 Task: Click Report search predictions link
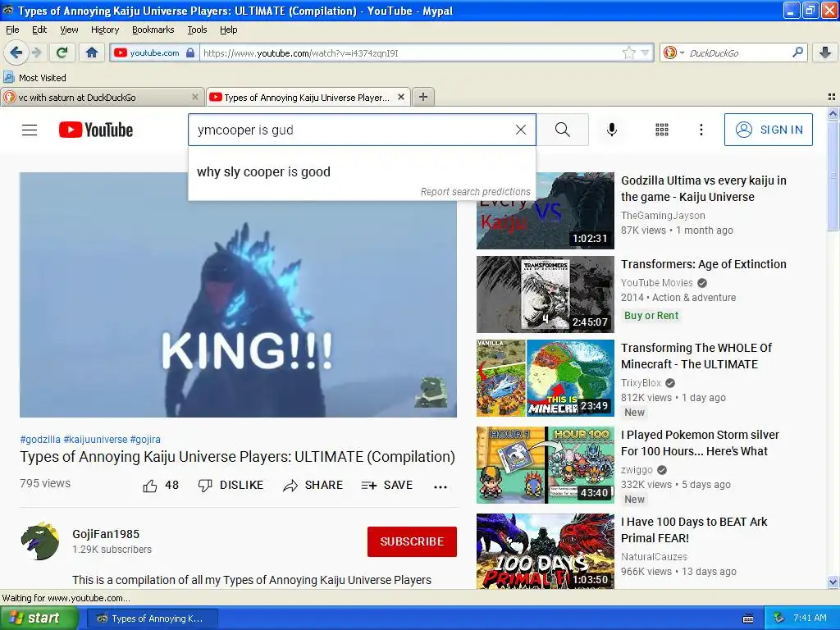click(x=475, y=192)
